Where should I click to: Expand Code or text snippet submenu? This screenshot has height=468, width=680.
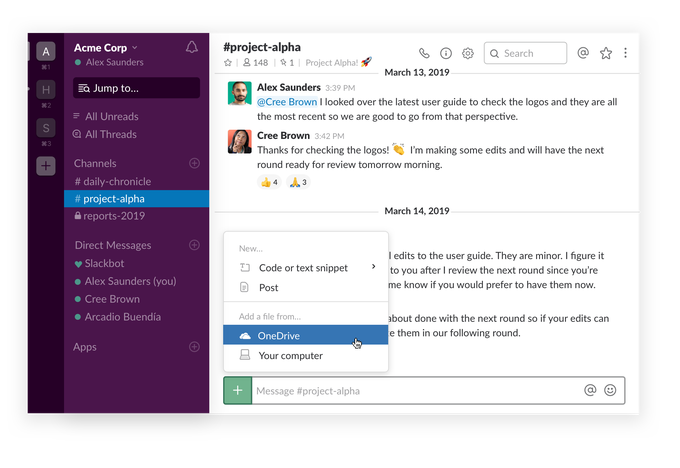click(305, 267)
